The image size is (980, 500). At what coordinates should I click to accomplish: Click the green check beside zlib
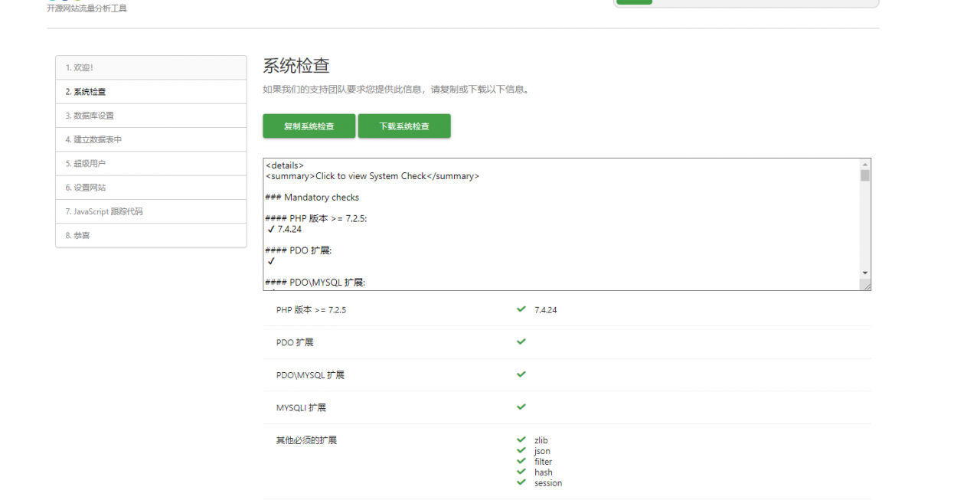(521, 440)
